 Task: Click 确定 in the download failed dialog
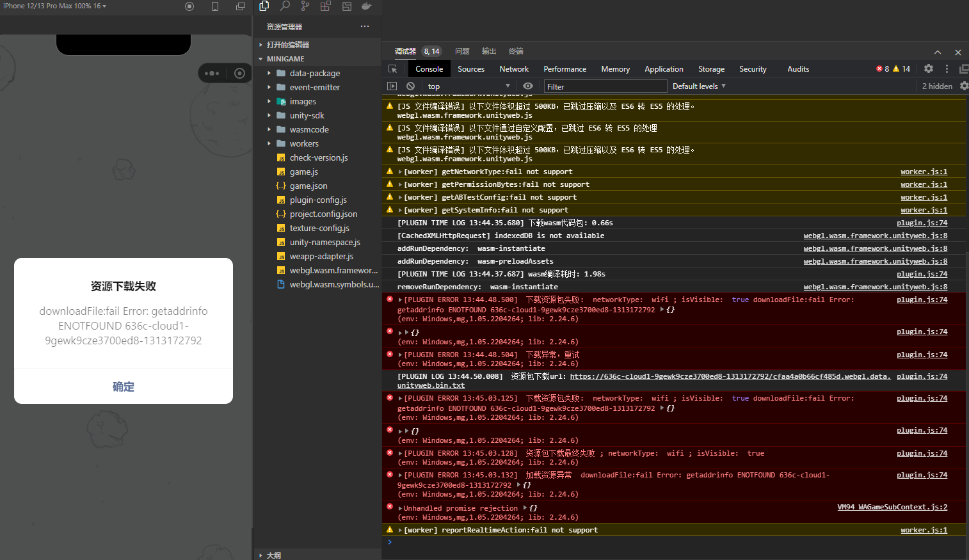pos(124,387)
